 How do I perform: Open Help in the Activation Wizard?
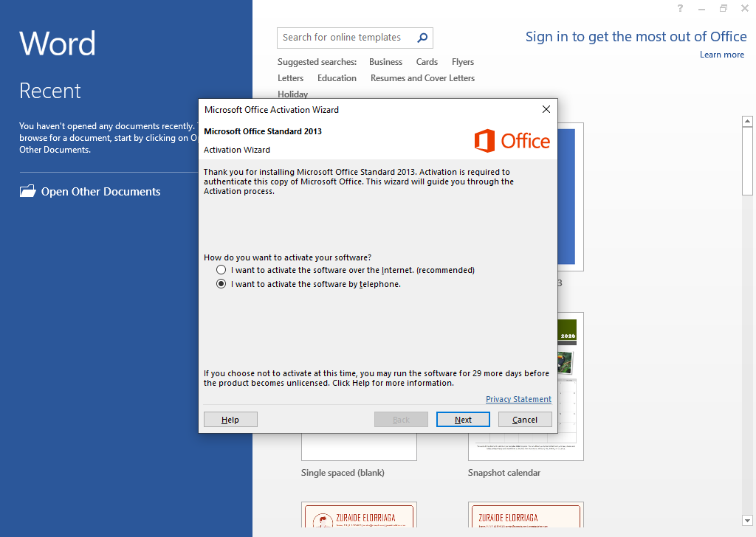(230, 420)
